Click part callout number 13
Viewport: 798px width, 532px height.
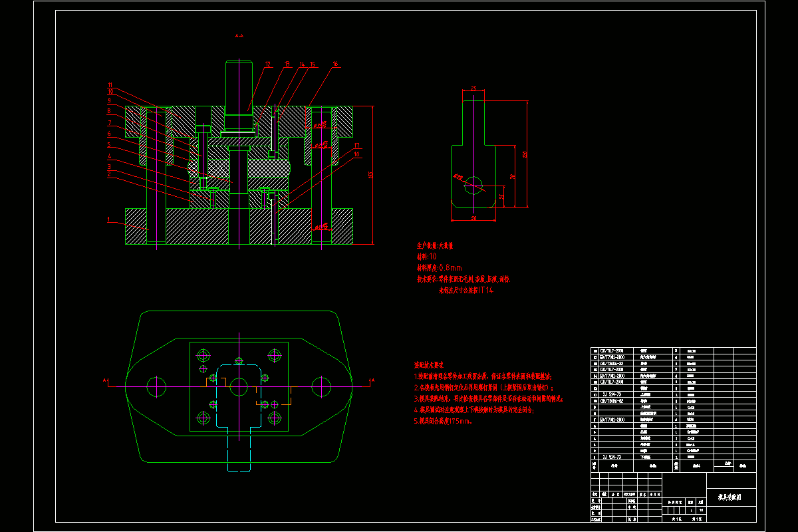[x=287, y=65]
